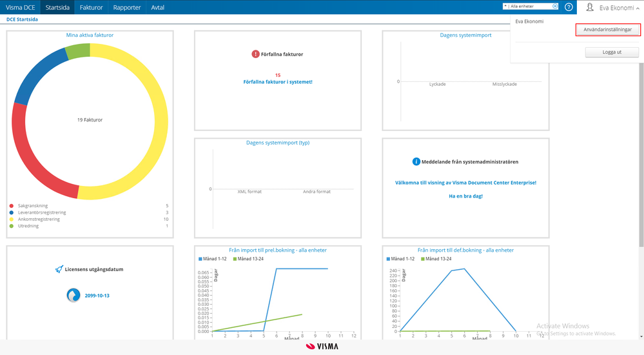The image size is (644, 355).
Task: Collapse the Eva Ekonomi user menu chevron
Action: (638, 8)
